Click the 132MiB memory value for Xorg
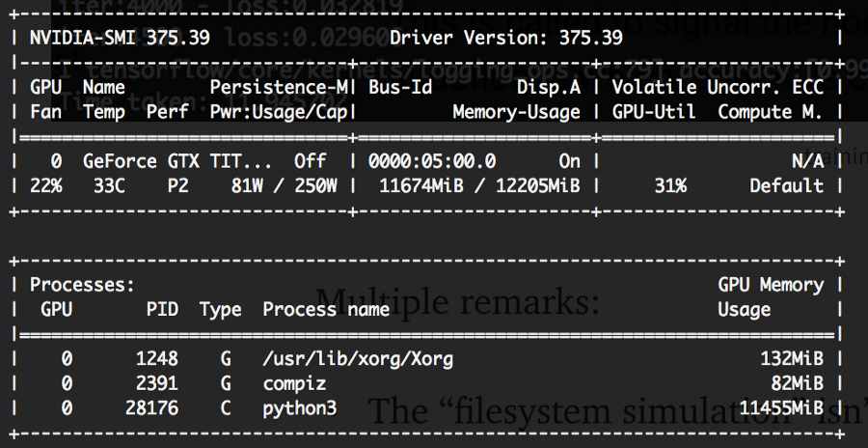Screen dimensions: 868x448 point(792,359)
